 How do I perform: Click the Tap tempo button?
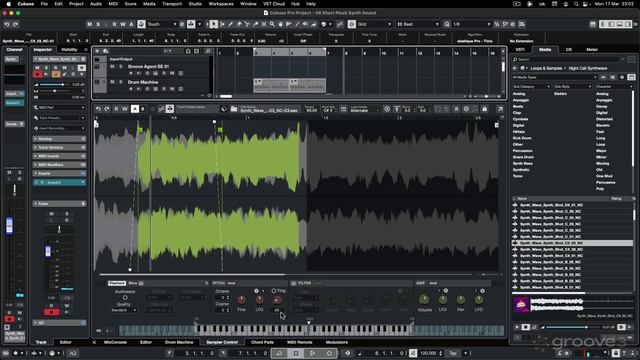click(453, 353)
